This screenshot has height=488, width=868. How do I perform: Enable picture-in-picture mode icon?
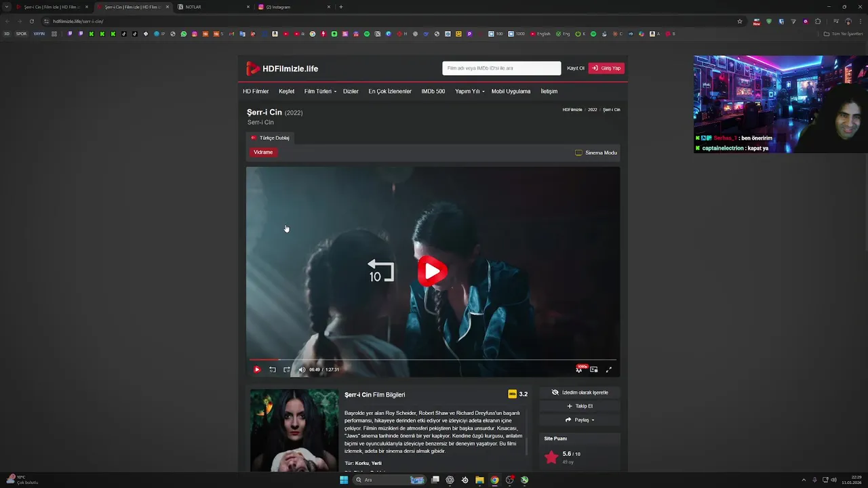[594, 369]
